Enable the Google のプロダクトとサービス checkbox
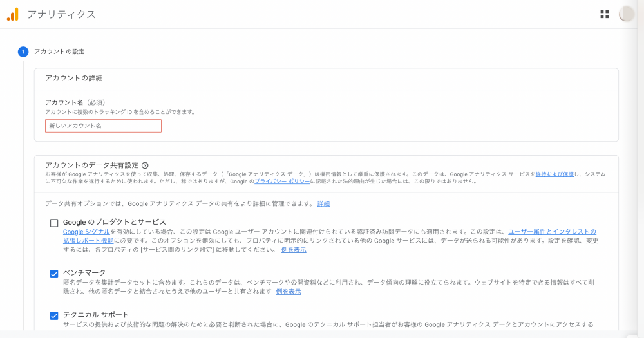The width and height of the screenshot is (644, 338). click(x=54, y=223)
